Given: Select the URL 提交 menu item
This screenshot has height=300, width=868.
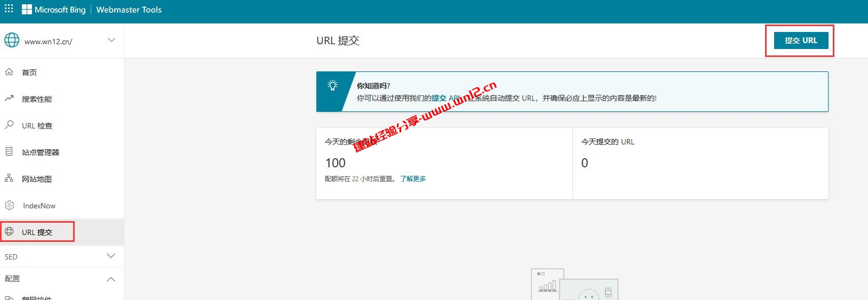Looking at the screenshot, I should [62, 232].
